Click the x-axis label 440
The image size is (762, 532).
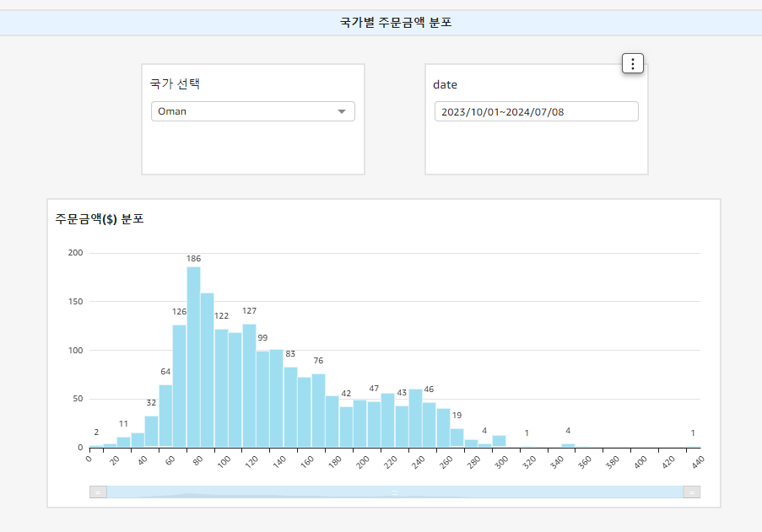pyautogui.click(x=698, y=462)
